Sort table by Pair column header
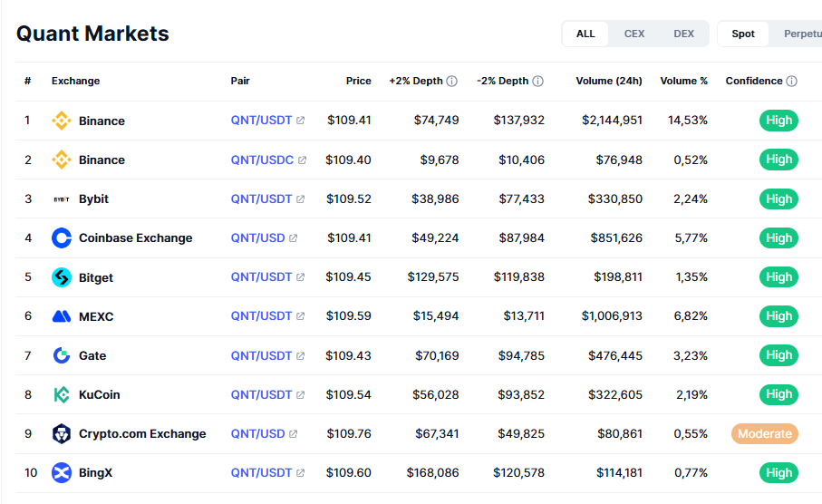Viewport: 822px width, 504px height. point(240,81)
